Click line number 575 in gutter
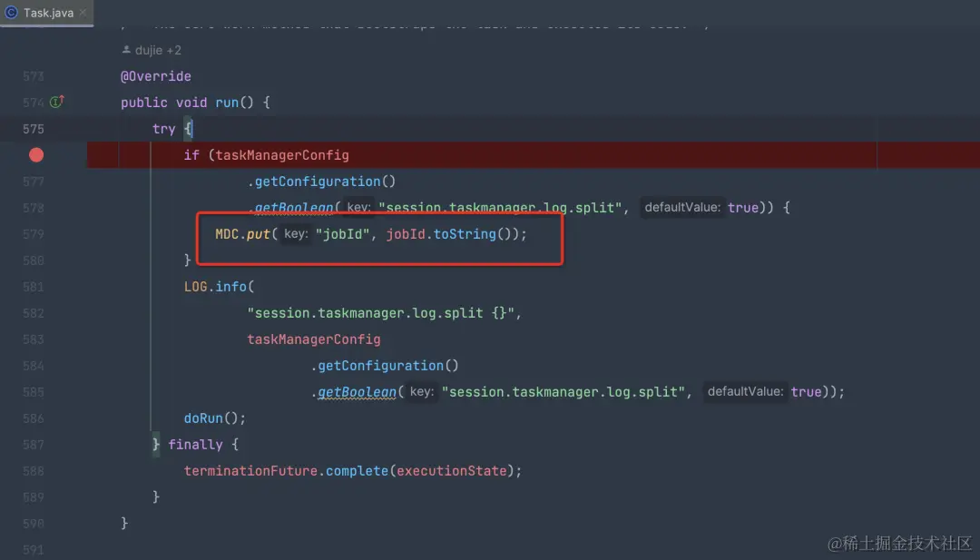Viewport: 980px width, 560px height. click(34, 129)
